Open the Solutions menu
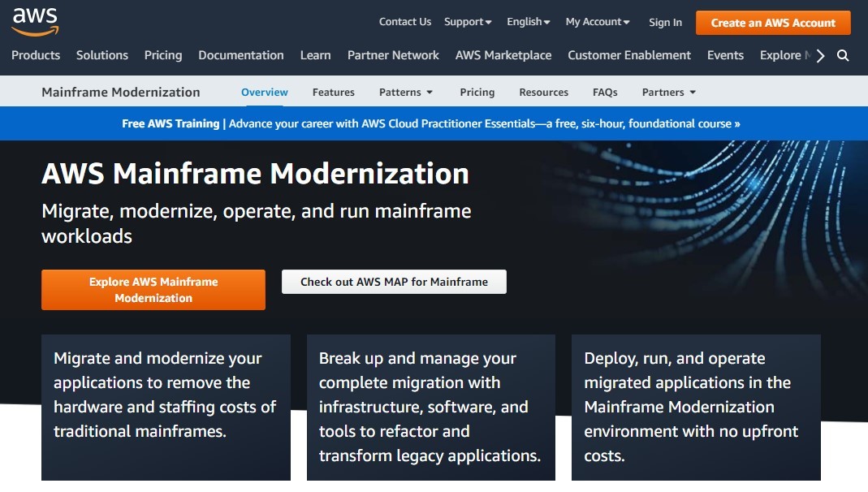The height and width of the screenshot is (492, 868). (101, 55)
